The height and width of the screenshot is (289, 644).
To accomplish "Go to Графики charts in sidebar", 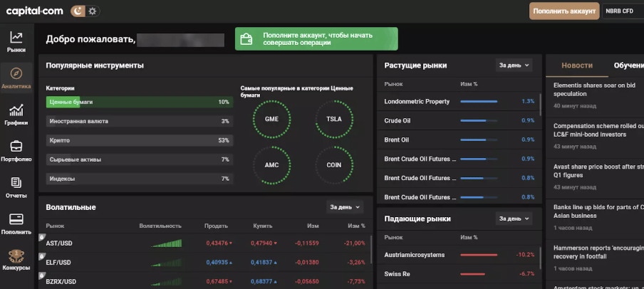I will (16, 115).
